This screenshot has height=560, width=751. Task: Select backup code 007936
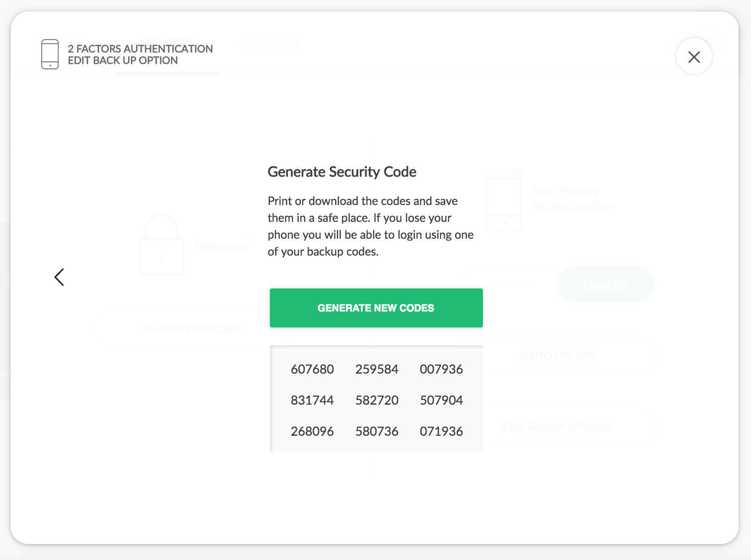tap(441, 369)
